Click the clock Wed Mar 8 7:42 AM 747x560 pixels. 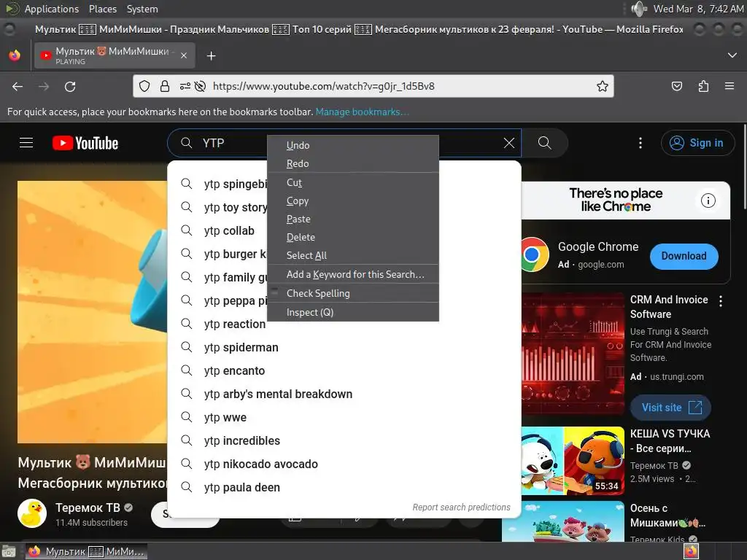698,9
